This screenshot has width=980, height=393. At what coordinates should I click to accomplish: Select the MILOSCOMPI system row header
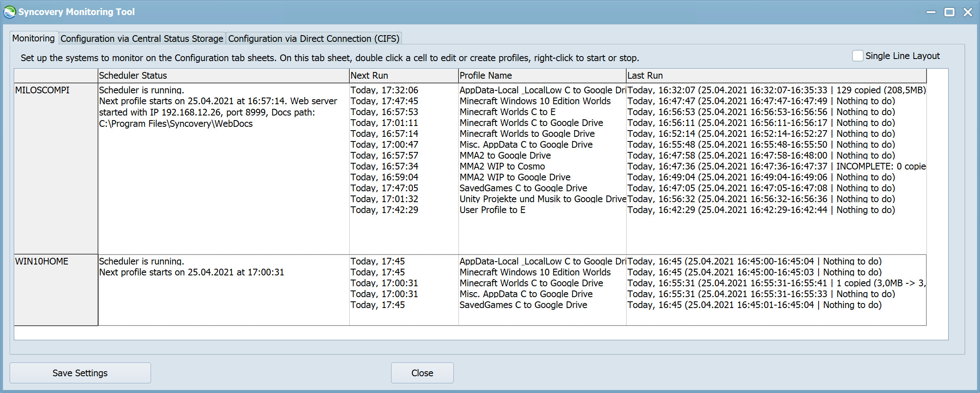[42, 90]
